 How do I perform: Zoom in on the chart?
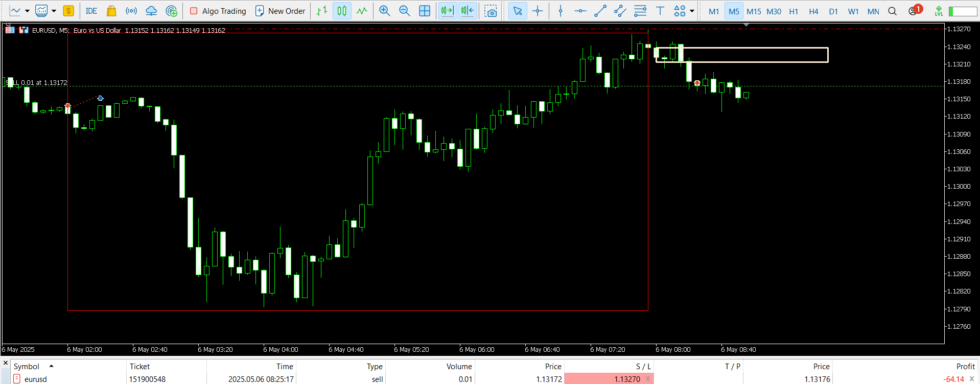[384, 11]
